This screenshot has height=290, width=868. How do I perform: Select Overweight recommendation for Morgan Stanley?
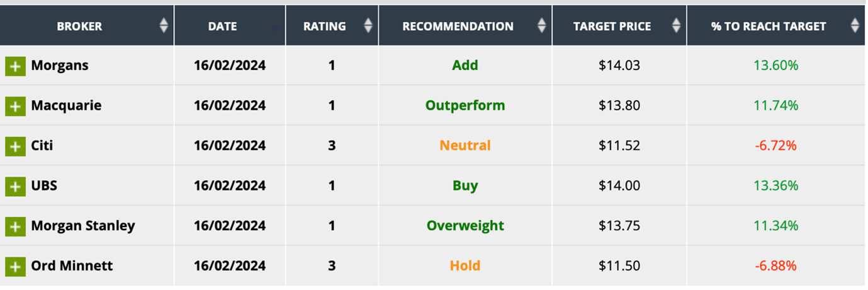pos(465,226)
